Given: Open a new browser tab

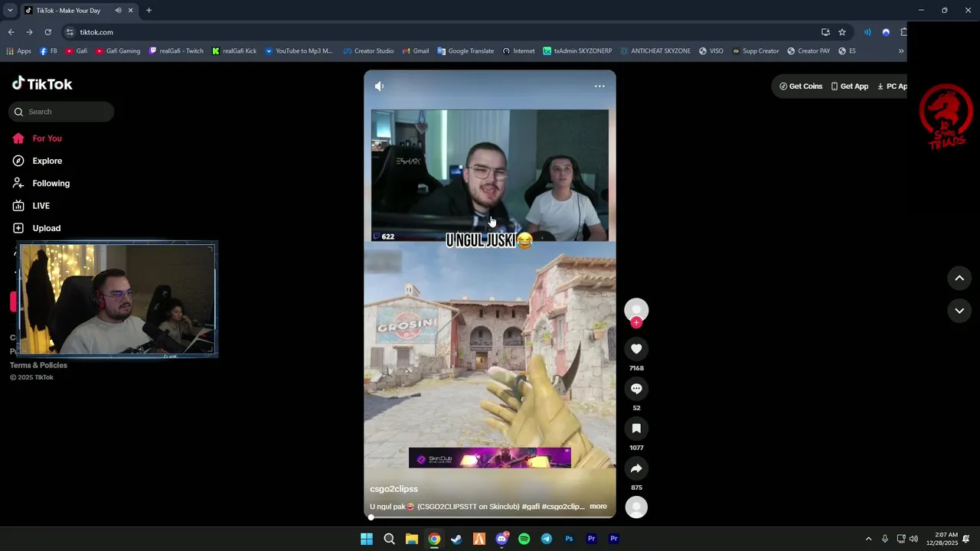Looking at the screenshot, I should pyautogui.click(x=149, y=11).
